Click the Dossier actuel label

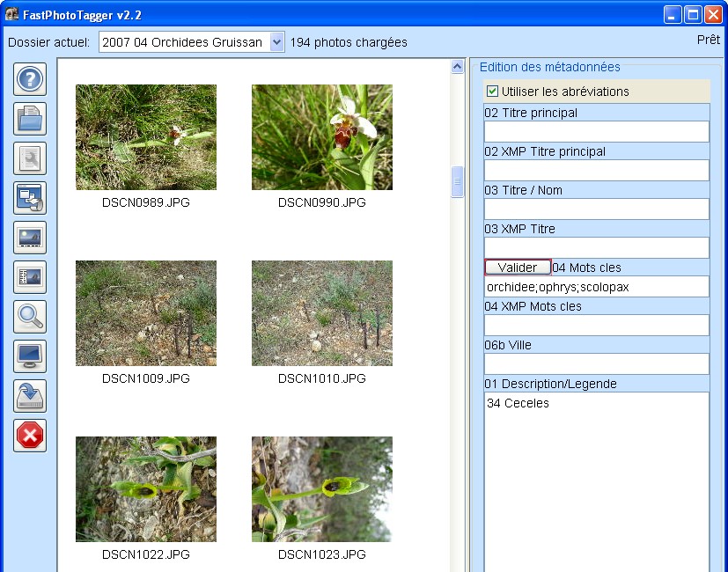[48, 42]
